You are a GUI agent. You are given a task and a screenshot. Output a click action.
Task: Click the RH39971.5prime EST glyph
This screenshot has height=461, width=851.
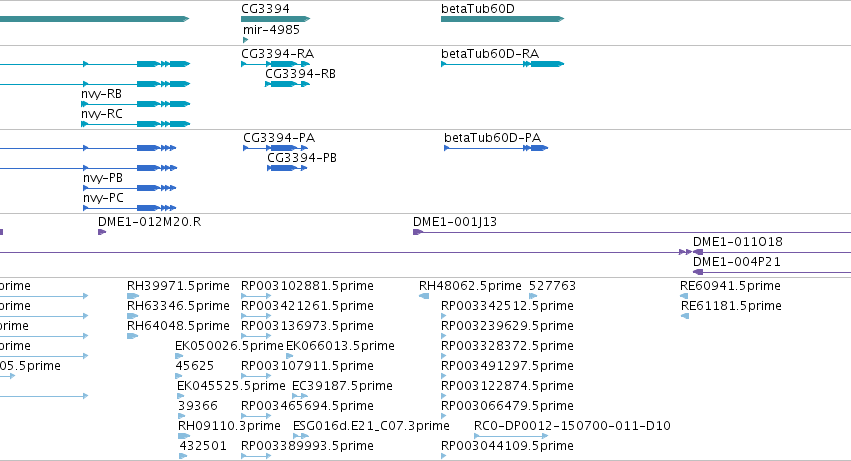(133, 296)
